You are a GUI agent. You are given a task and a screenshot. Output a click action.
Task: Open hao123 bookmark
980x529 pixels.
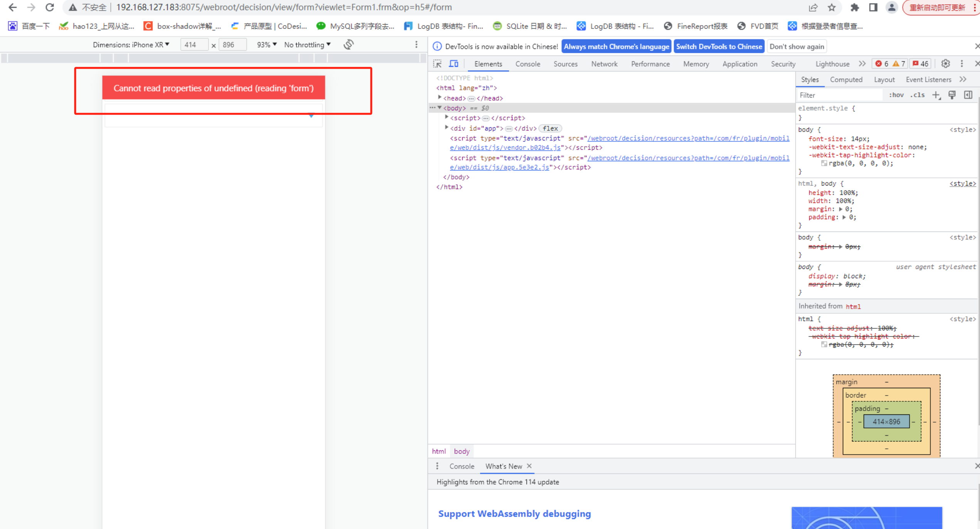tap(96, 26)
